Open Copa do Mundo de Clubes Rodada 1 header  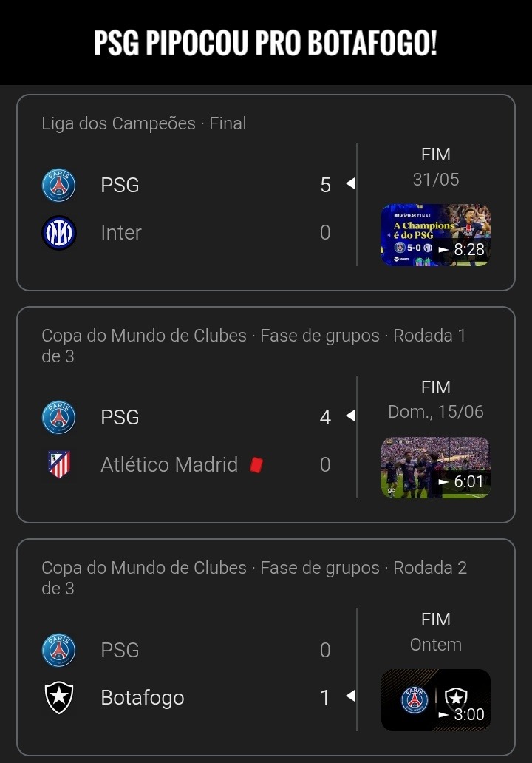(x=254, y=345)
